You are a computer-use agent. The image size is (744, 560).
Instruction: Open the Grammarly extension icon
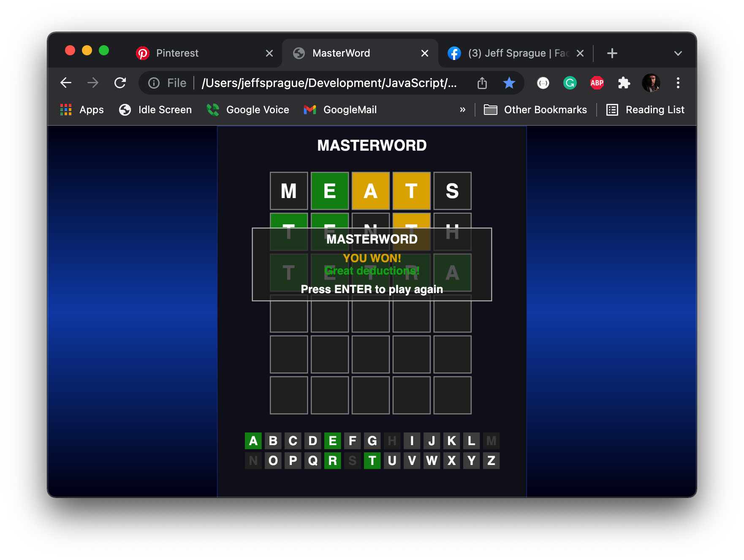[570, 83]
